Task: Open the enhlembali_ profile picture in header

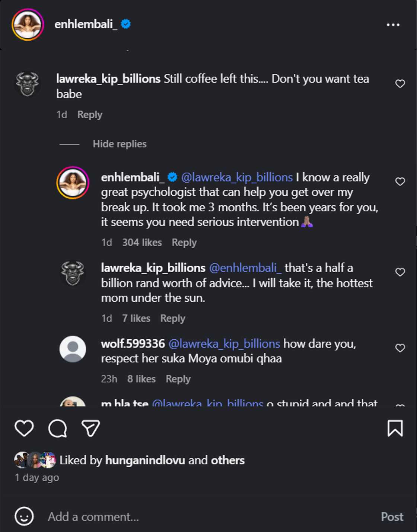Action: tap(28, 25)
